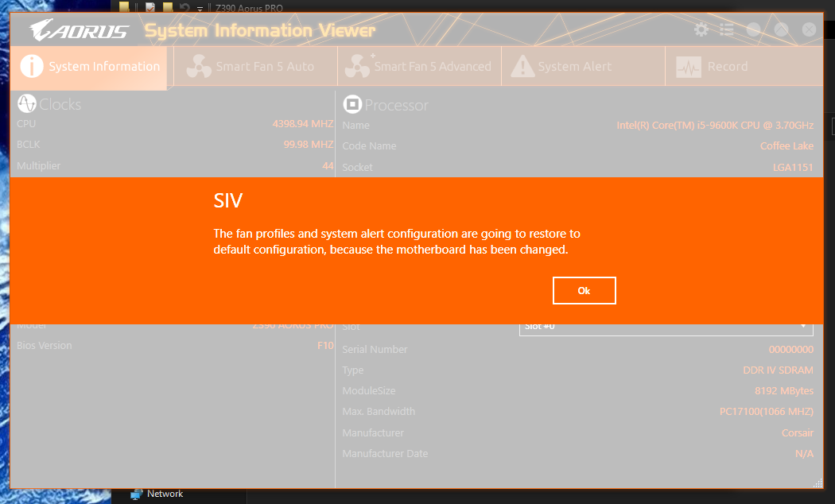Click the System Information Viewer title text

(x=260, y=30)
